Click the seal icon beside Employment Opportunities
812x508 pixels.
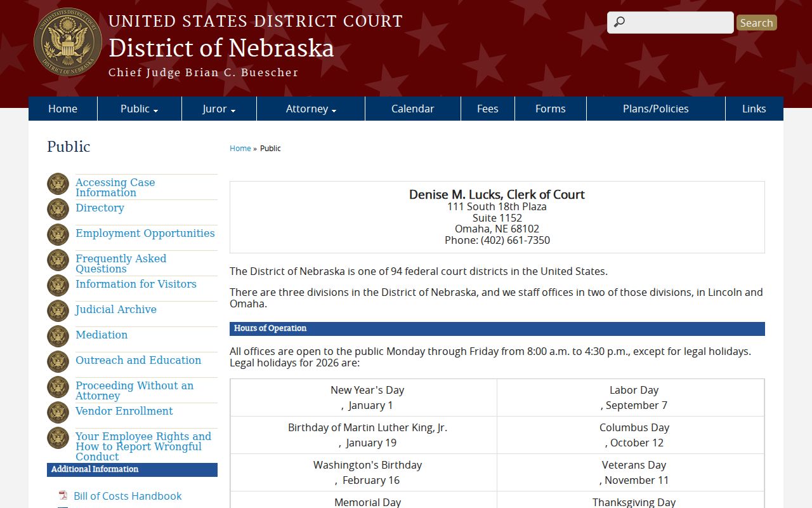(x=58, y=235)
